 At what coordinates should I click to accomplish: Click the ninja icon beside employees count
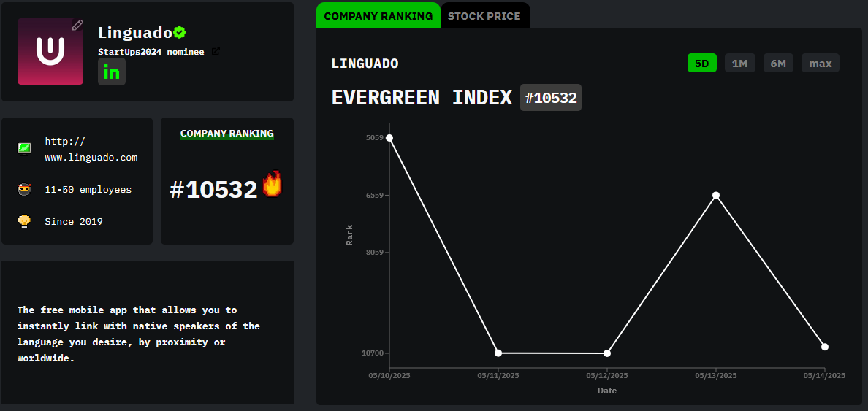(24, 190)
